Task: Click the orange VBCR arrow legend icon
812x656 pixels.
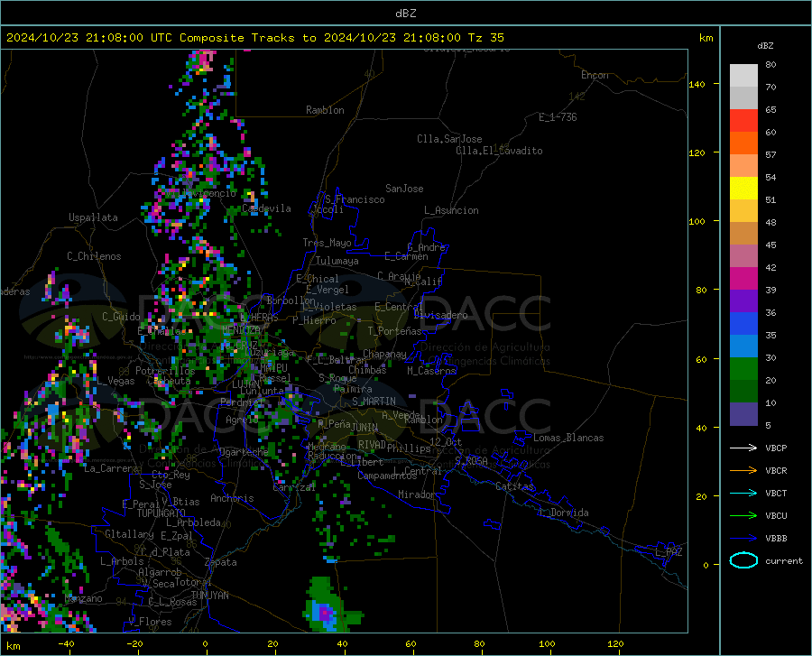Action: [743, 471]
